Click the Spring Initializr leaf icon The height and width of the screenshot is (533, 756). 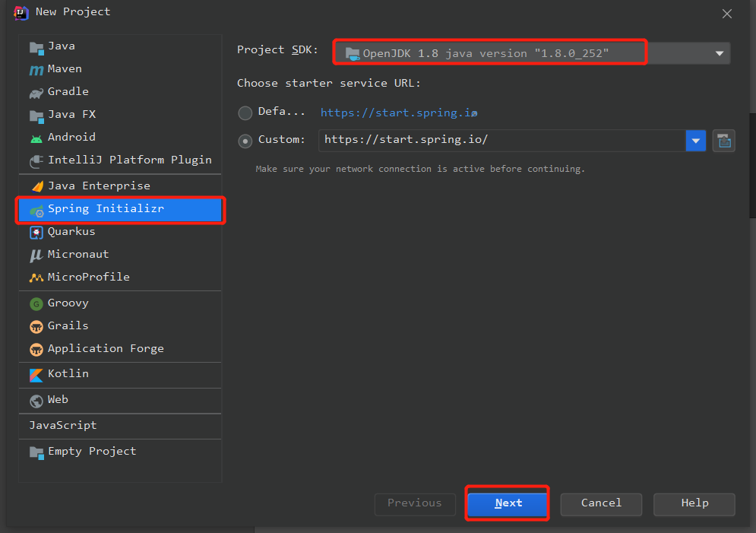36,211
